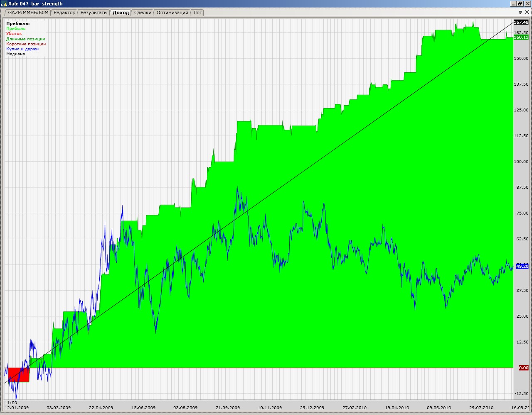The image size is (532, 415).
Task: Open the Результаты tab
Action: click(94, 12)
